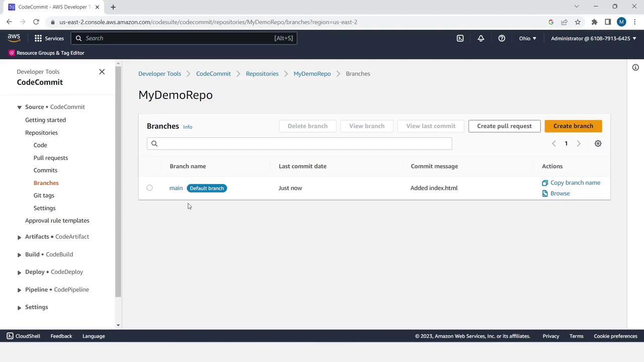Click the Create branch button
Viewport: 644px width, 362px height.
tap(573, 126)
